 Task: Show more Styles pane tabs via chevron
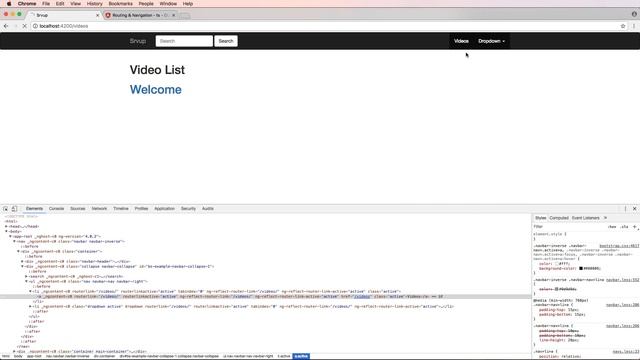(x=605, y=218)
